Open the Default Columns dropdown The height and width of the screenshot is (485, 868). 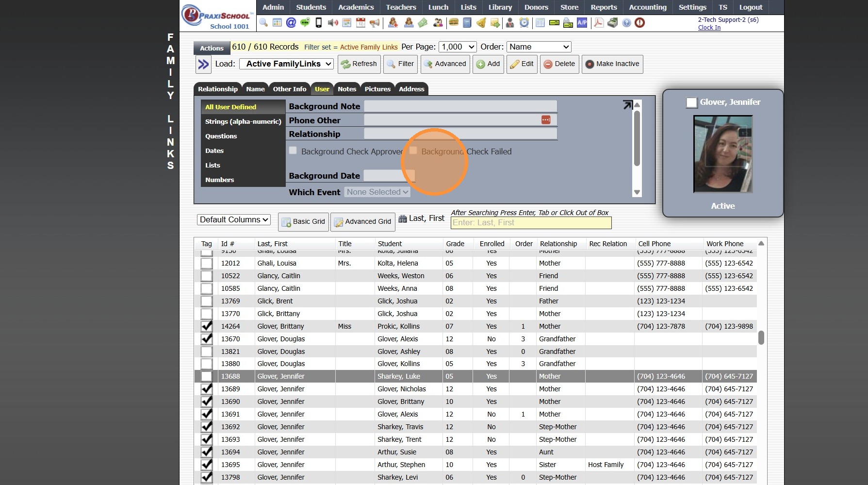[234, 219]
